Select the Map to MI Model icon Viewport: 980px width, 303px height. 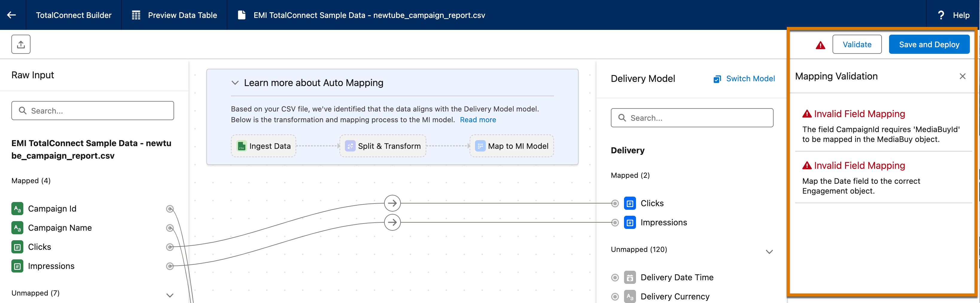pyautogui.click(x=480, y=146)
